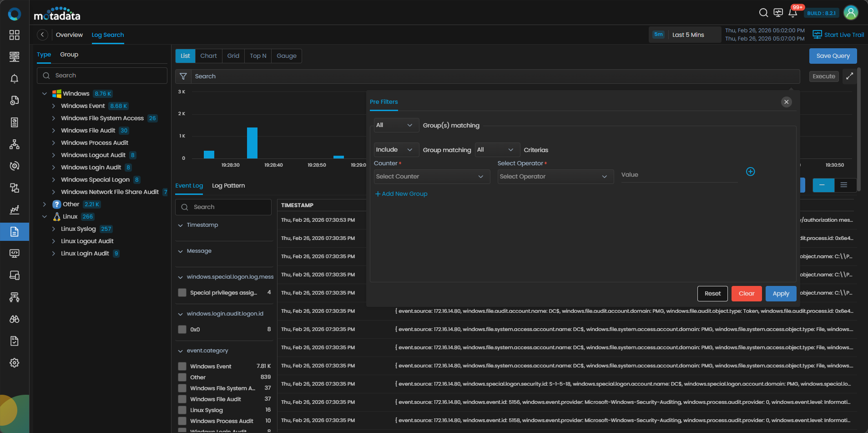Click the filter funnel icon beside Search
This screenshot has width=868, height=433.
point(183,76)
